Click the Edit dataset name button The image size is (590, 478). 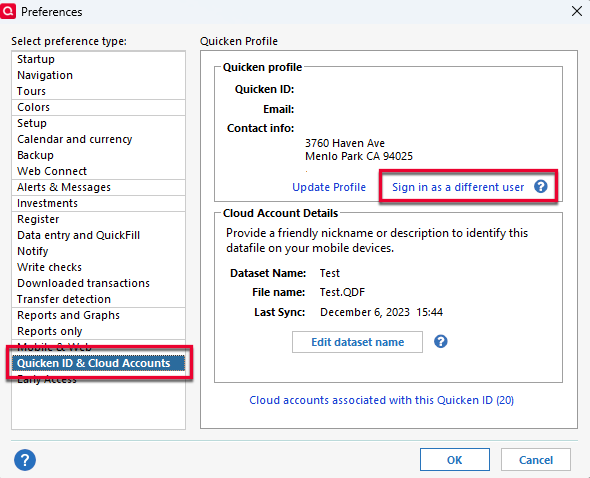click(x=357, y=342)
